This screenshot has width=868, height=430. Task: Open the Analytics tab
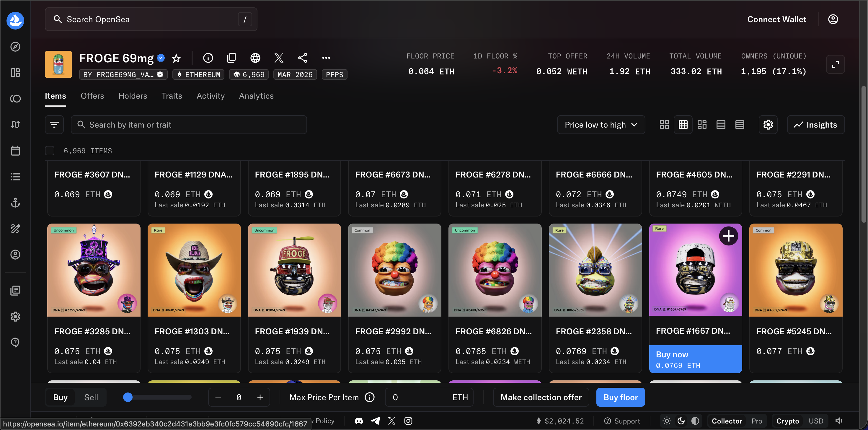(256, 96)
